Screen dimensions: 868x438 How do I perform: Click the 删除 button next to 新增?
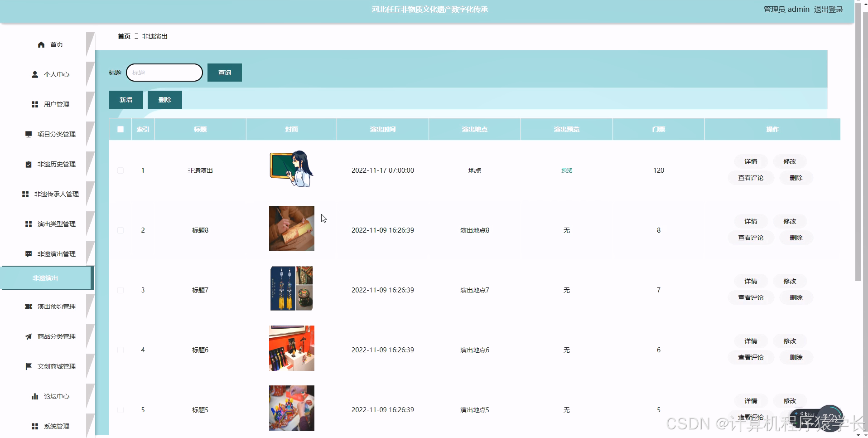(165, 100)
